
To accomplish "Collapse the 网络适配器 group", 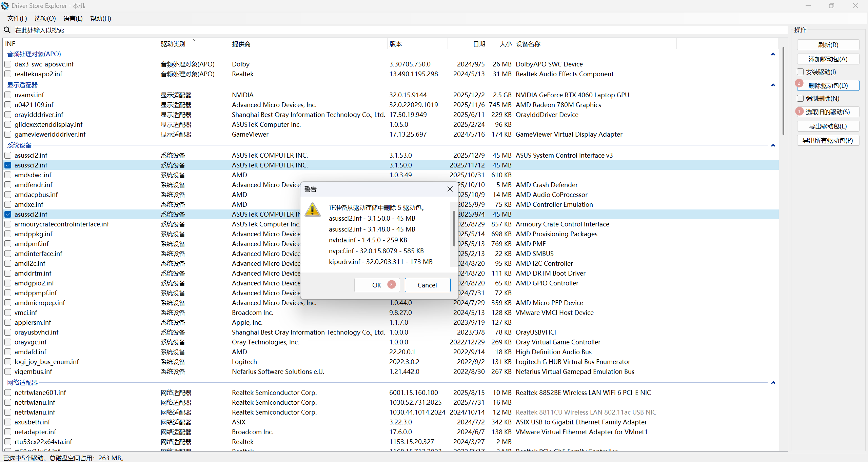I will (773, 383).
